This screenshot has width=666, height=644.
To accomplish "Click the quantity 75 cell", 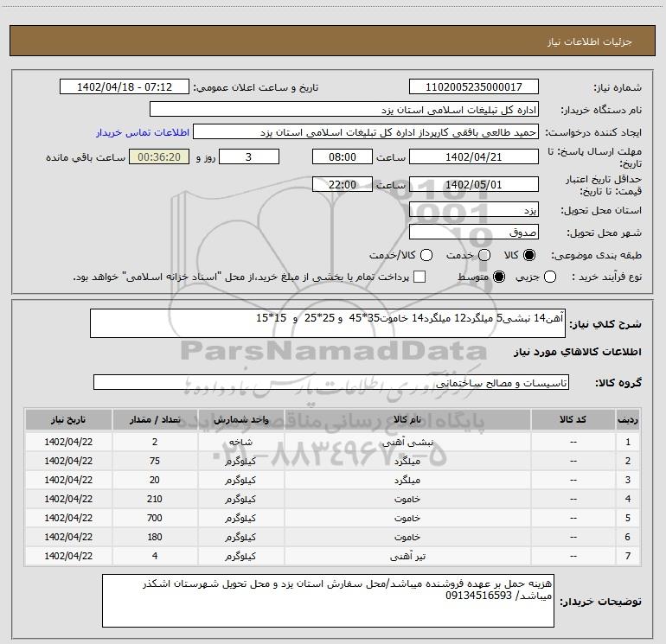I will (155, 461).
